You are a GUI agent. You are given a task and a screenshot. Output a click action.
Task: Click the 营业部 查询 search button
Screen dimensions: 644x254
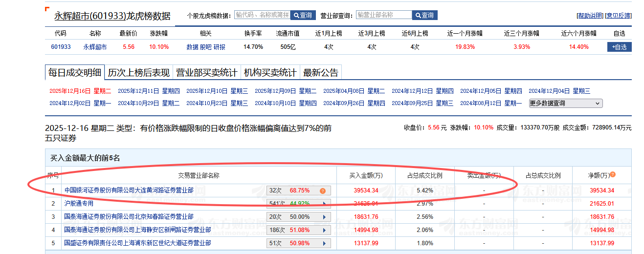(x=424, y=15)
